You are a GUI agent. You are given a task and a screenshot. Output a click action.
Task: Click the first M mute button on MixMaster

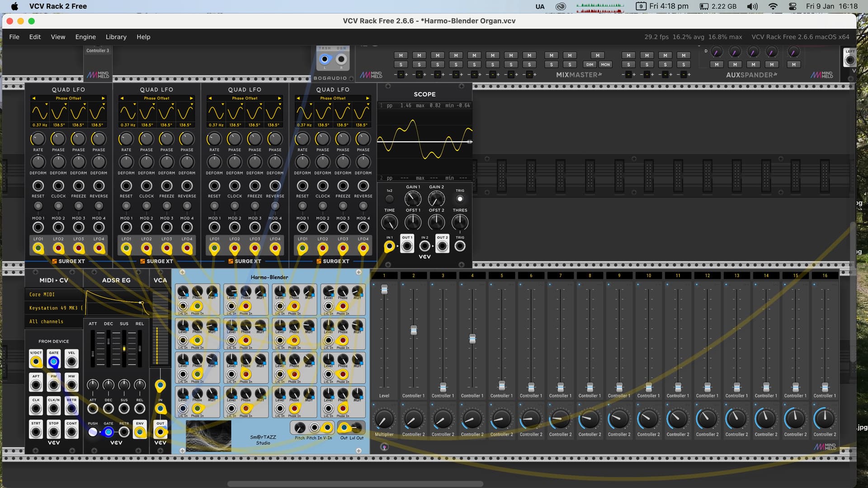pos(401,56)
